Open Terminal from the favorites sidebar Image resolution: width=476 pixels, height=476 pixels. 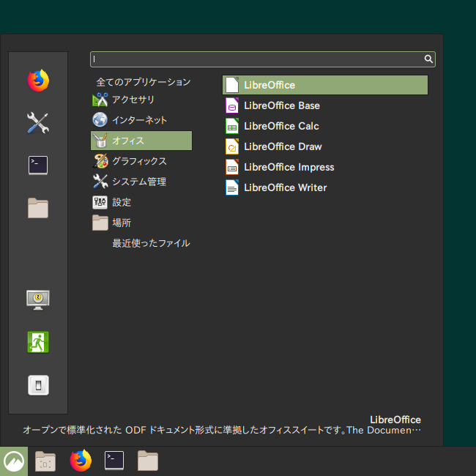tap(38, 166)
